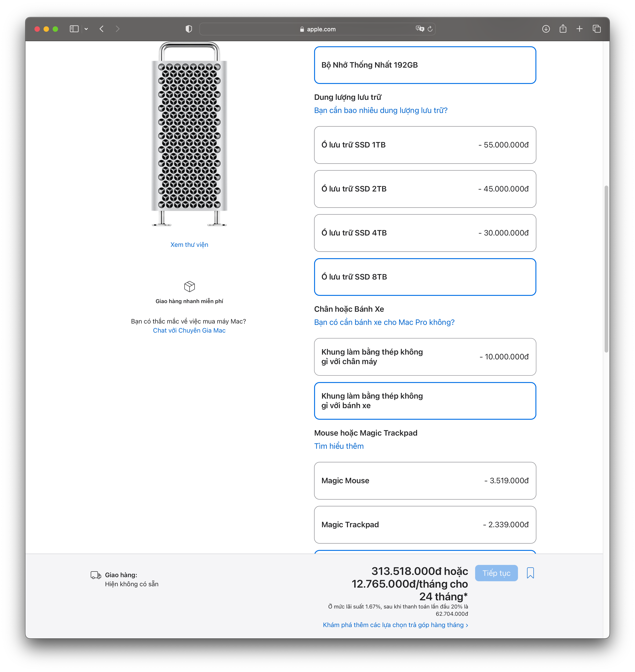Click the page vertical scrollbar thumb
This screenshot has width=635, height=672.
point(606,269)
